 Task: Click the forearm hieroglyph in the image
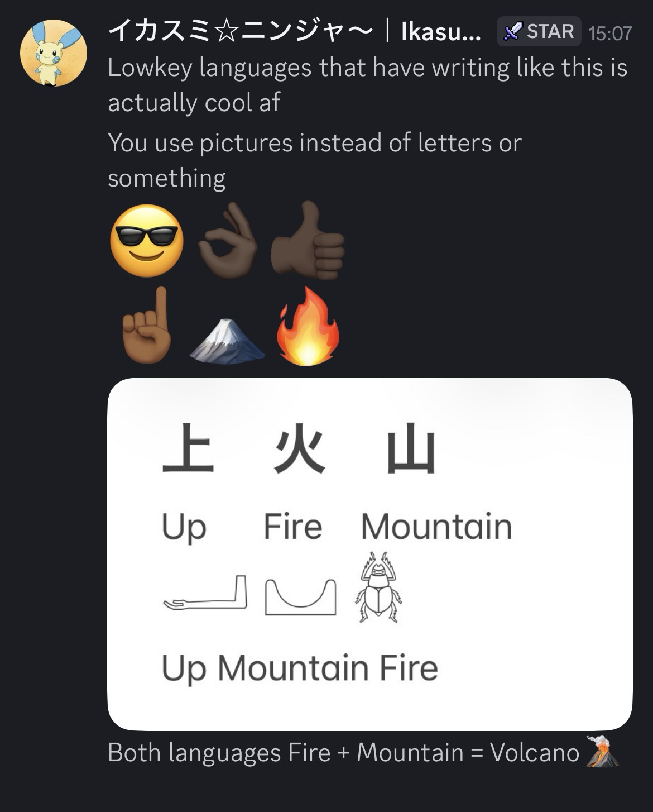pos(205,593)
